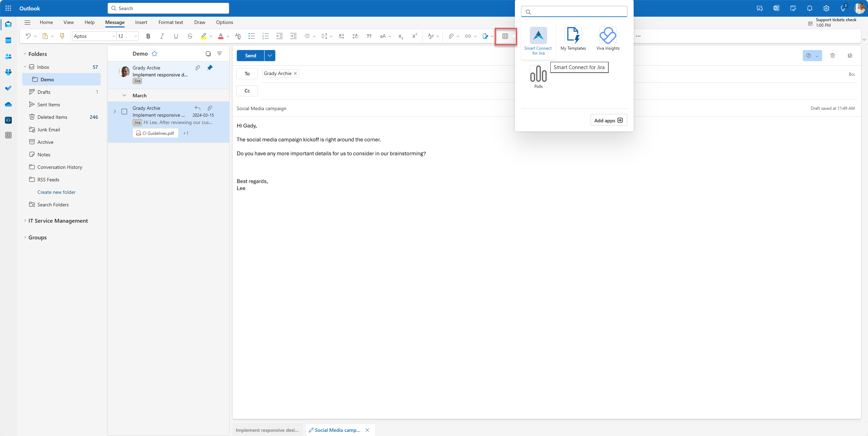This screenshot has width=868, height=436.
Task: Toggle italic formatting
Action: click(x=162, y=36)
